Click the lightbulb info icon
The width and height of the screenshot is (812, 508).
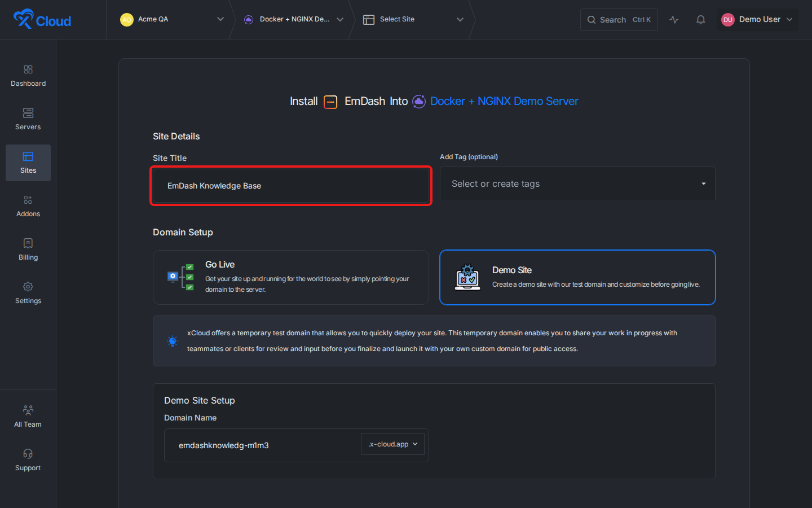coord(173,341)
